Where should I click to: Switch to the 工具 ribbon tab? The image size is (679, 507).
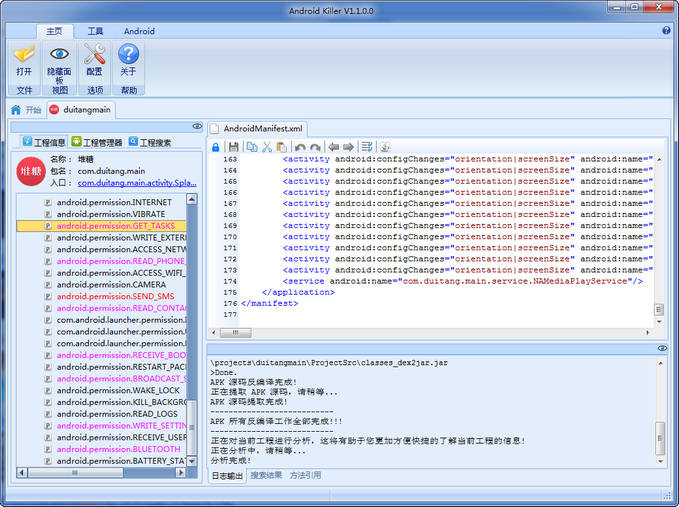95,31
